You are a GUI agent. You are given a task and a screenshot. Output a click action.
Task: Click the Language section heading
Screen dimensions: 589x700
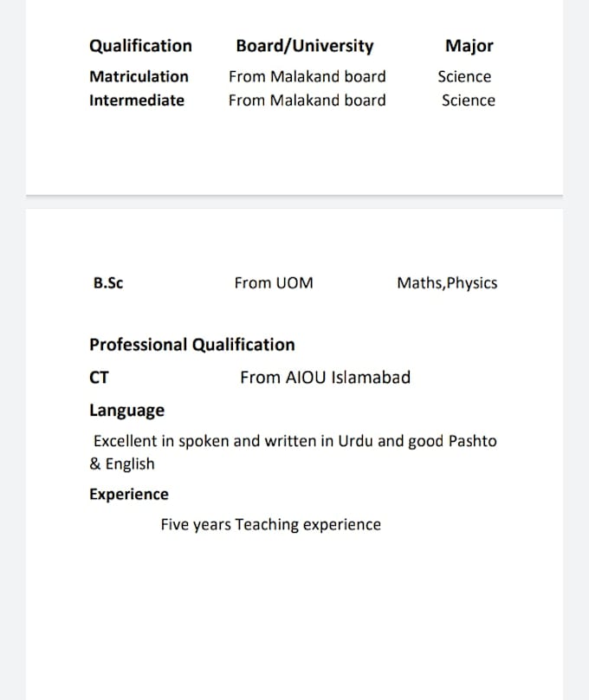pyautogui.click(x=126, y=411)
